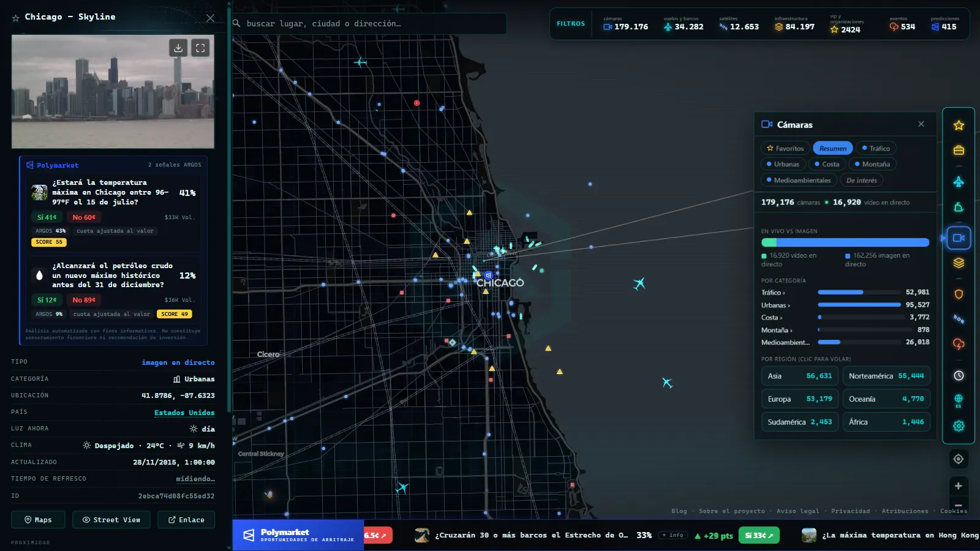Select the satellites icon in right sidebar

click(959, 319)
